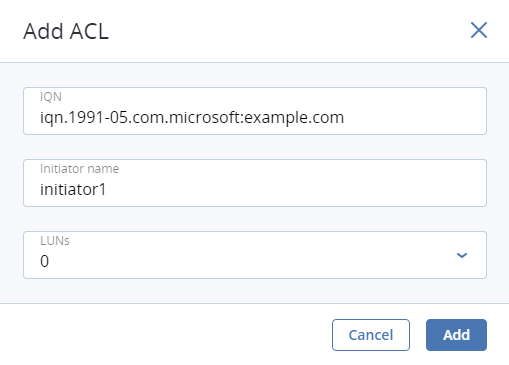Open the LUNs selection box
Viewport: 509px width, 365px height.
tap(255, 255)
